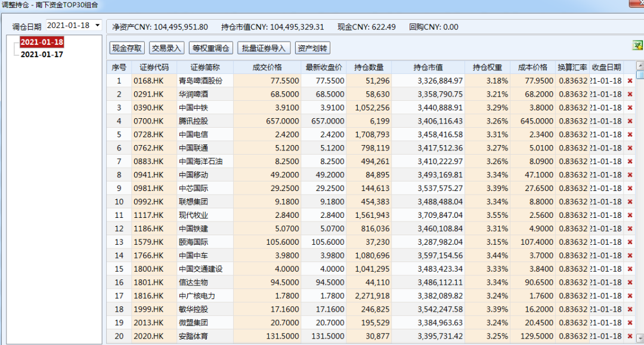Click the 交易录入 button
This screenshot has height=345, width=644.
coord(167,48)
